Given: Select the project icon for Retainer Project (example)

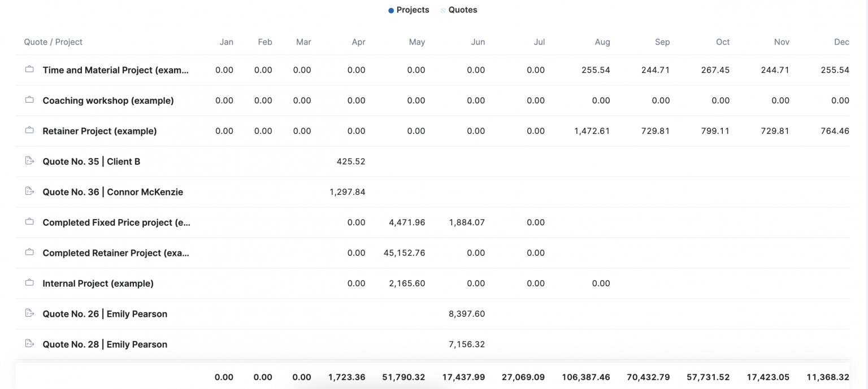Looking at the screenshot, I should tap(29, 130).
